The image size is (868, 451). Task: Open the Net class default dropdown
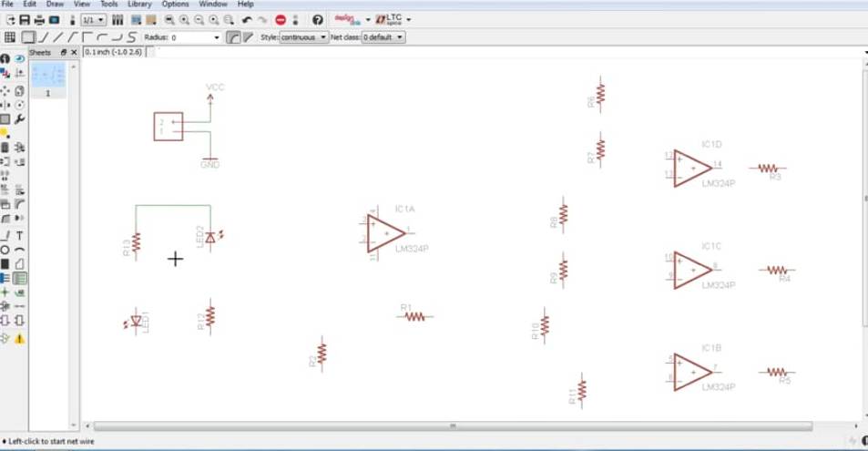[x=383, y=37]
